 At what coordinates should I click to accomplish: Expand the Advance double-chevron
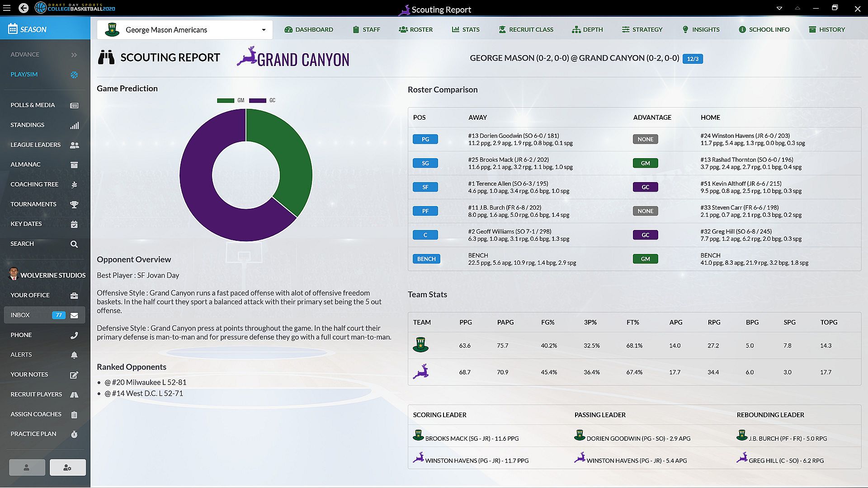74,55
